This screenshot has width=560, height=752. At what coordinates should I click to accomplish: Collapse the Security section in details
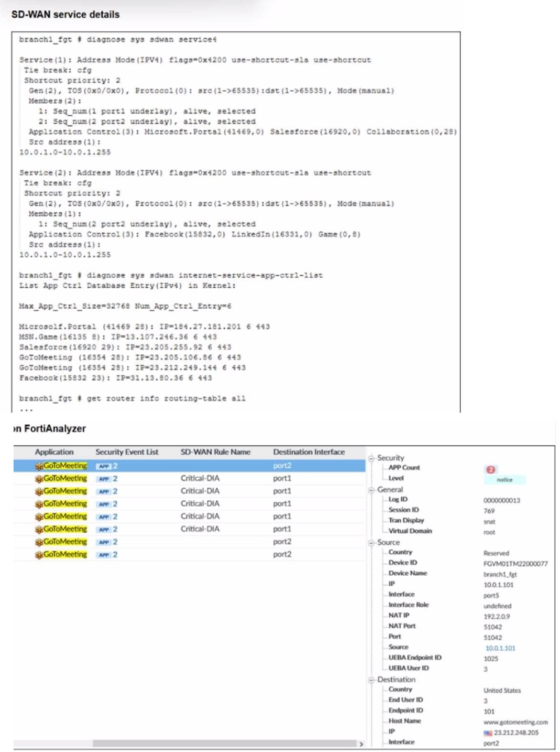371,458
